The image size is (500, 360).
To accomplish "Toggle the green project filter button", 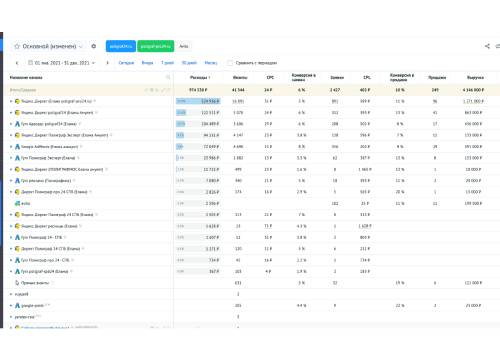I will (x=156, y=46).
